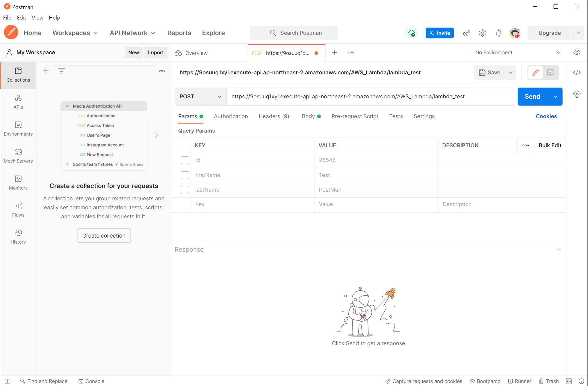Open the History sidebar panel
This screenshot has width=588, height=386.
pos(18,237)
